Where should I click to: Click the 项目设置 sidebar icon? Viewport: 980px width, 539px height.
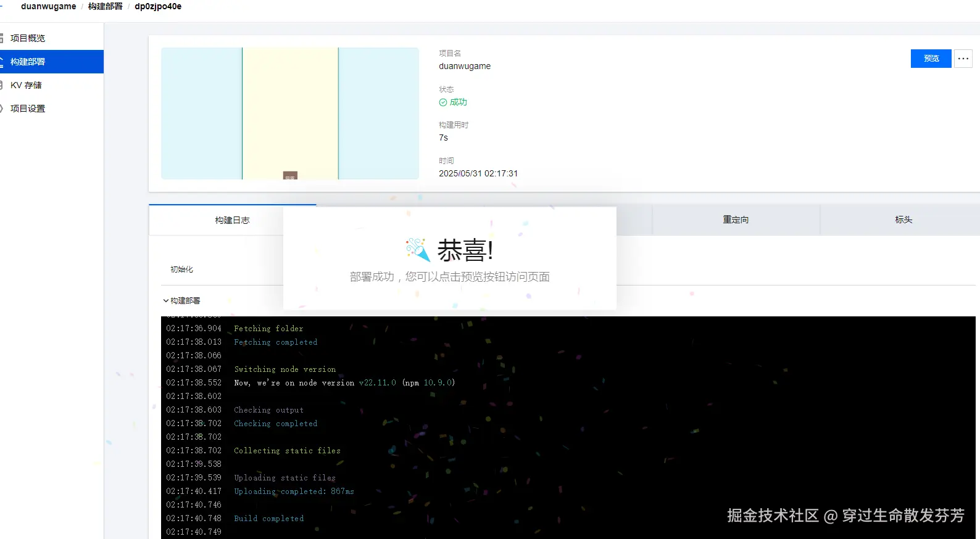click(x=1, y=109)
